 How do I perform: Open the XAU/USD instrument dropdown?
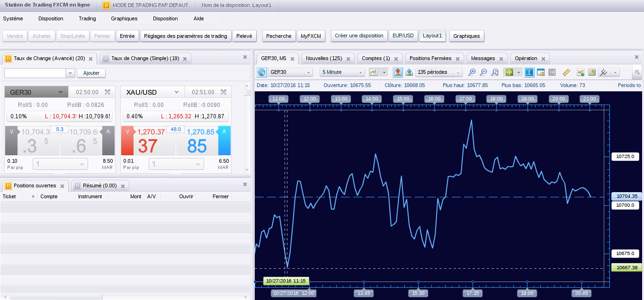(176, 92)
